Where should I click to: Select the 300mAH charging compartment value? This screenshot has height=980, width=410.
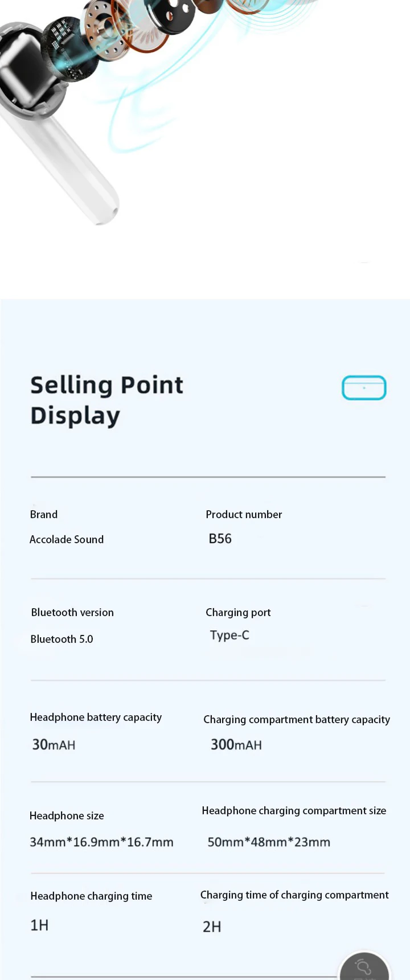click(236, 744)
